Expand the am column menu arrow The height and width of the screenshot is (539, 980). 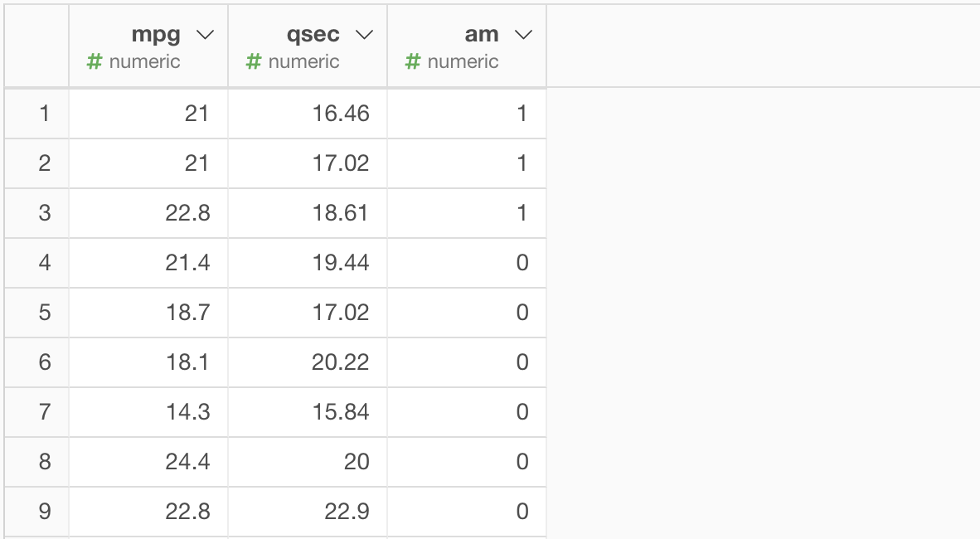click(522, 35)
